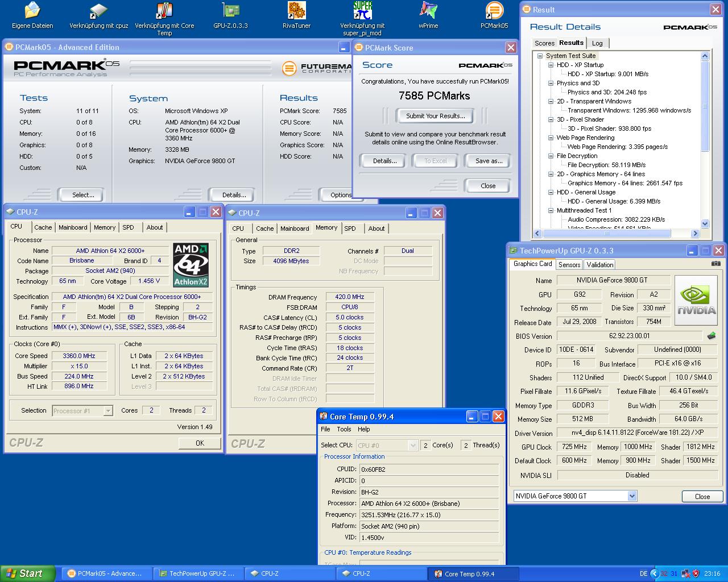
Task: Open the Tools menu in Core Temp
Action: click(x=344, y=429)
